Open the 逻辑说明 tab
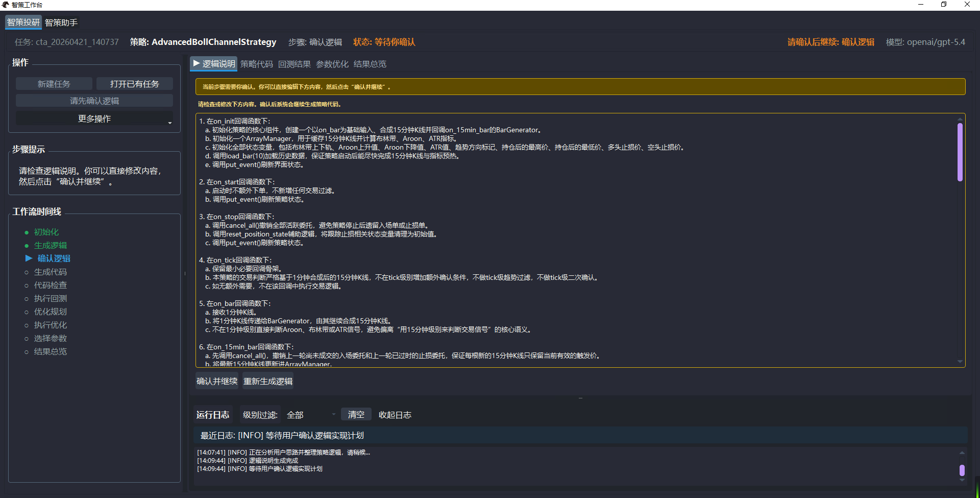Screen dimensions: 980x498 click(214, 64)
